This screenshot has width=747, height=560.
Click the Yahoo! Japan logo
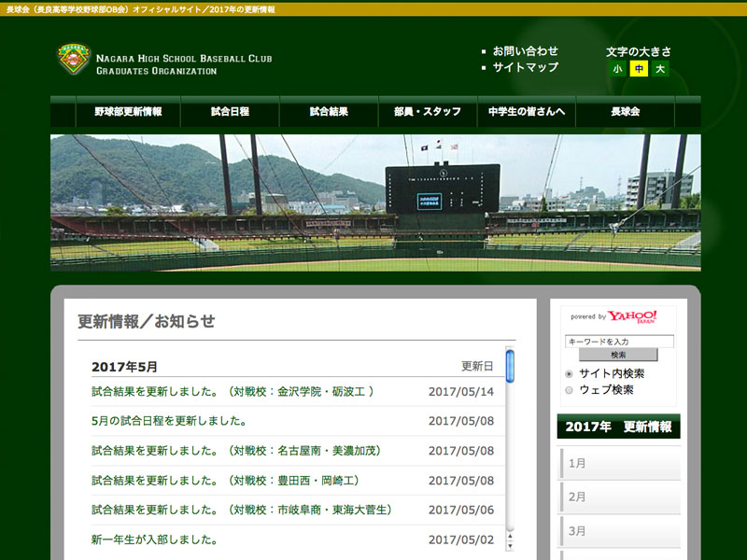point(632,316)
